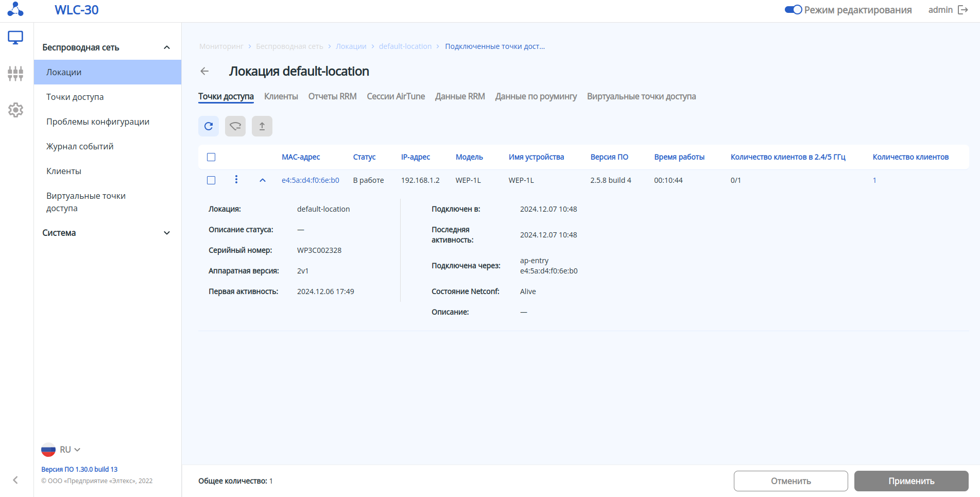
Task: Open the monitoring display icon in sidebar
Action: pyautogui.click(x=15, y=38)
